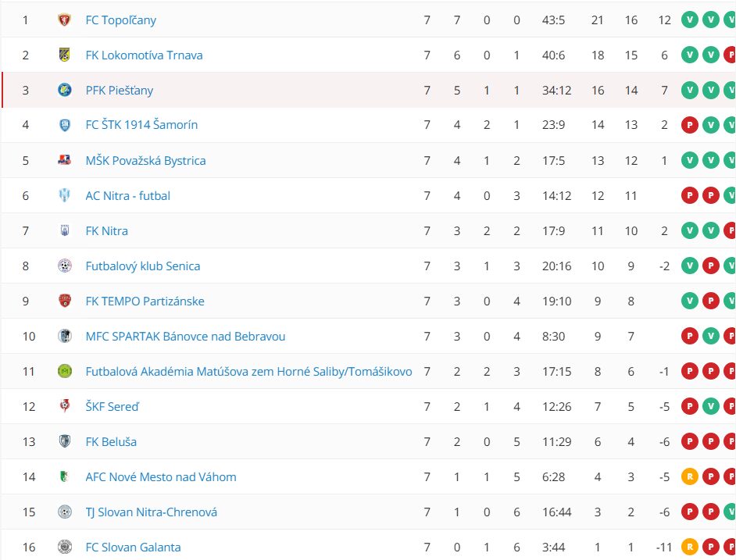Click the red P badge in Lokomotíva Trnava row
The height and width of the screenshot is (560, 736).
(x=730, y=55)
